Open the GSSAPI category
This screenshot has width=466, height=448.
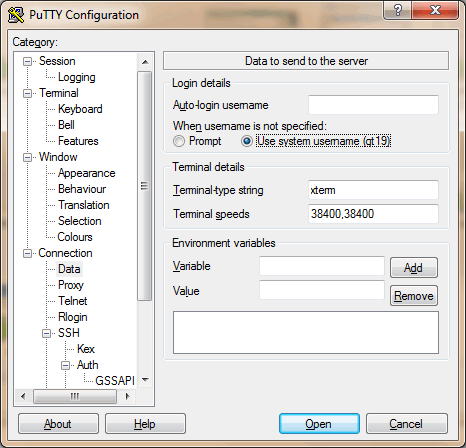coord(115,381)
